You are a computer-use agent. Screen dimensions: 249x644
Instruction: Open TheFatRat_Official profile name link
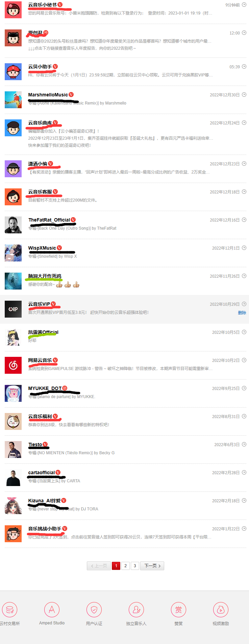coord(49,220)
